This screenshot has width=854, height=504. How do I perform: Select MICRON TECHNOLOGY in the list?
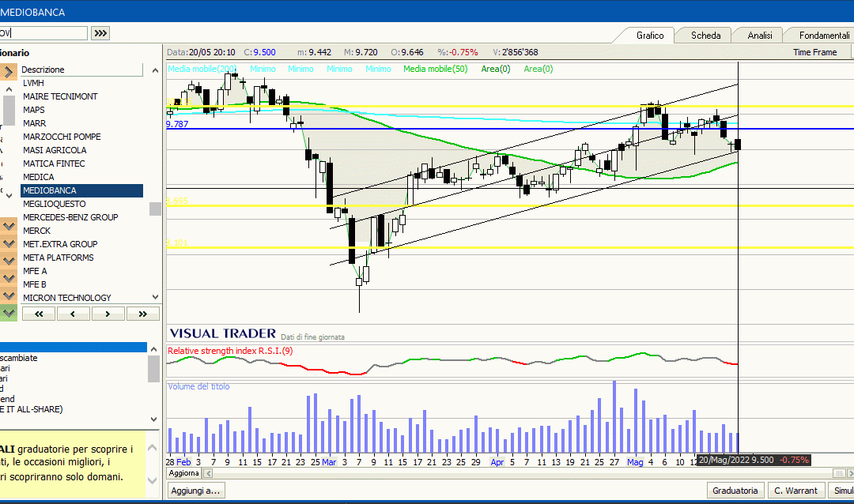pos(81,298)
